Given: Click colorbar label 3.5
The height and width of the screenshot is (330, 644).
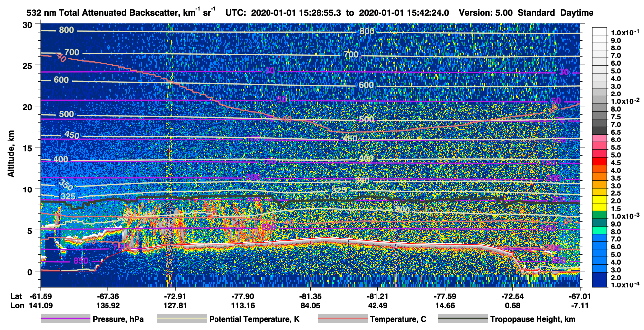Looking at the screenshot, I should (x=615, y=178).
